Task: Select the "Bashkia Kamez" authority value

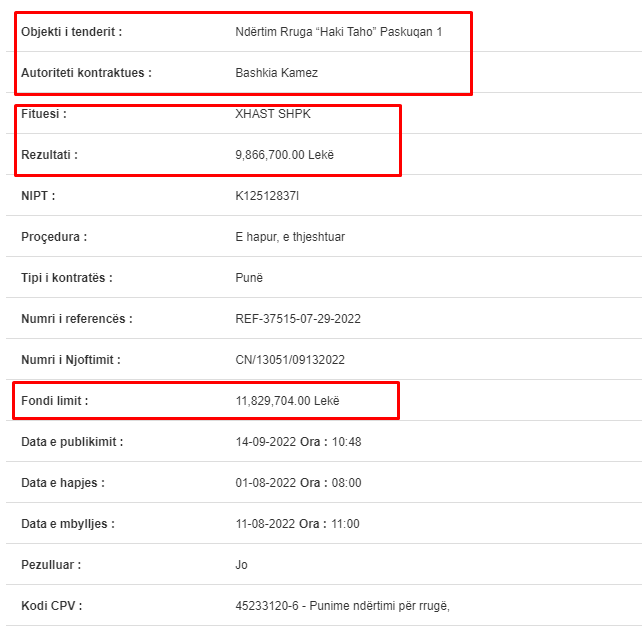Action: (x=276, y=73)
